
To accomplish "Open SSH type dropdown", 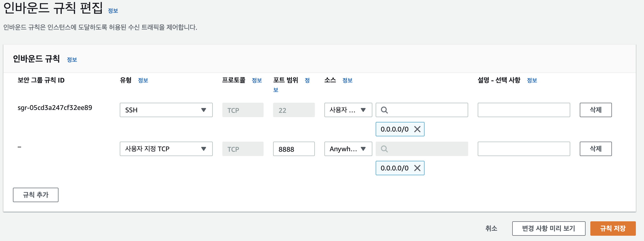I will [166, 110].
